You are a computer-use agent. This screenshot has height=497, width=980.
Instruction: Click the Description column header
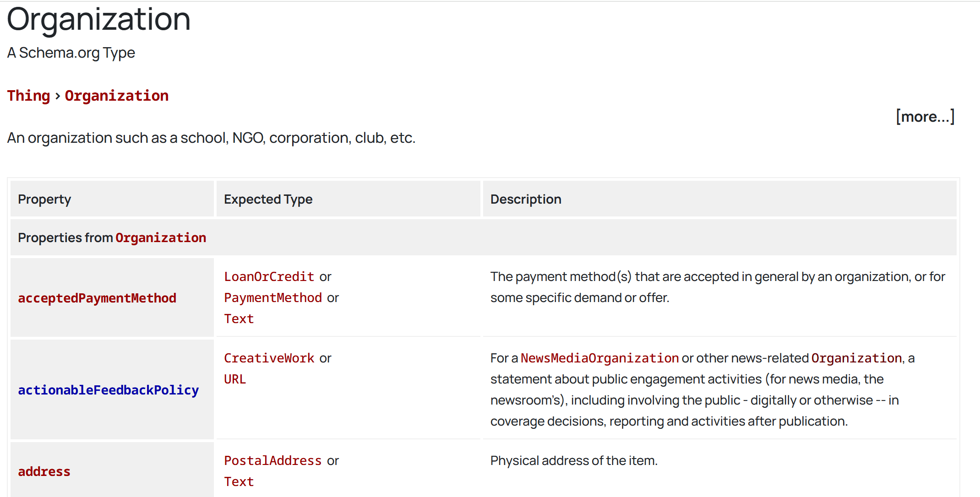[x=526, y=199]
